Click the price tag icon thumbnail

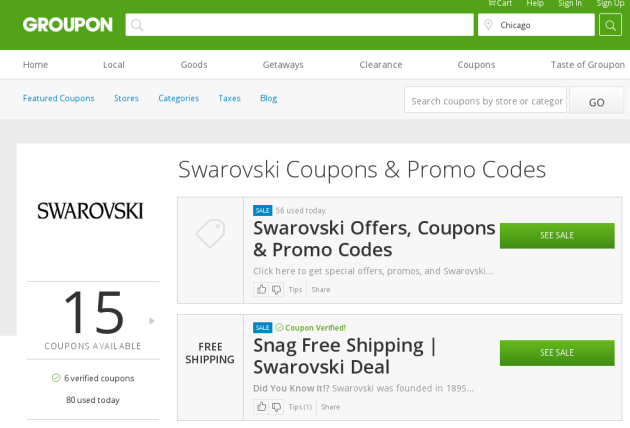click(x=210, y=233)
